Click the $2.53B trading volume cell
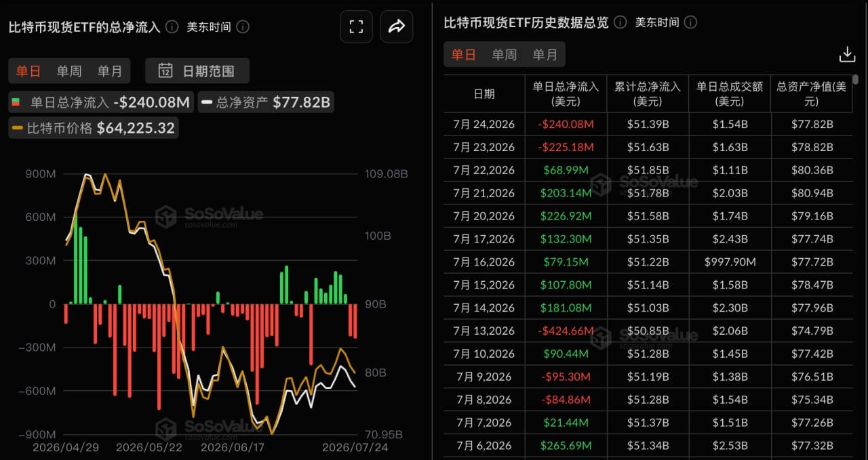This screenshot has height=460, width=868. pos(730,446)
